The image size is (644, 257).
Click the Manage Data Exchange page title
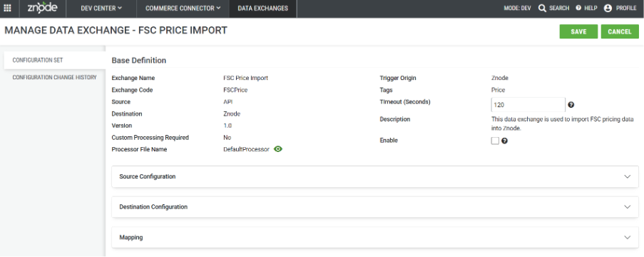point(116,31)
